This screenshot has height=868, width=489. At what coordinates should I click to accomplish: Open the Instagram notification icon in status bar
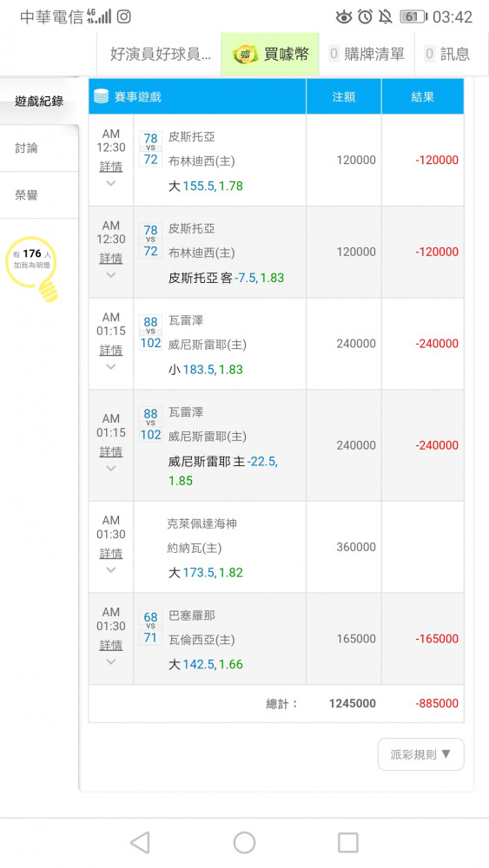tap(124, 16)
